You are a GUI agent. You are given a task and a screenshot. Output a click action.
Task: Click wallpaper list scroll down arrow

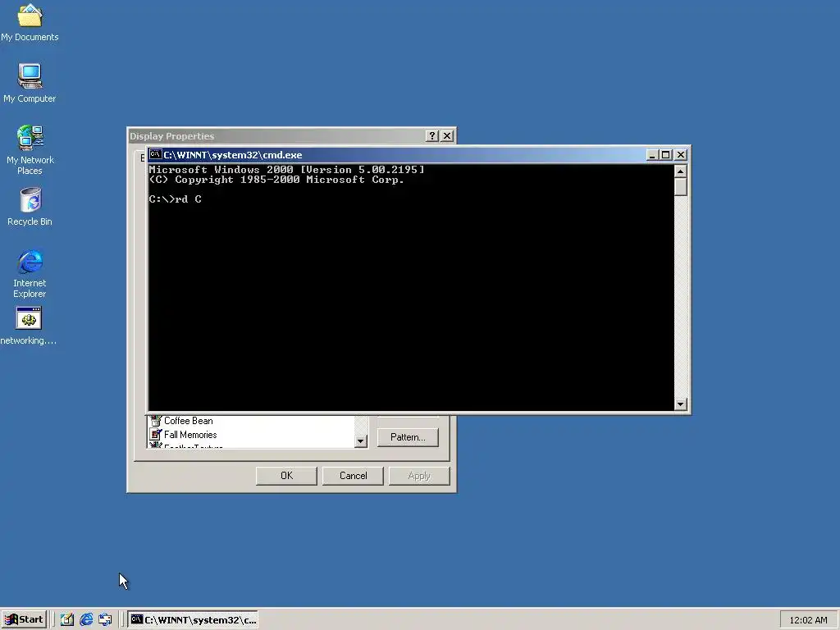361,441
